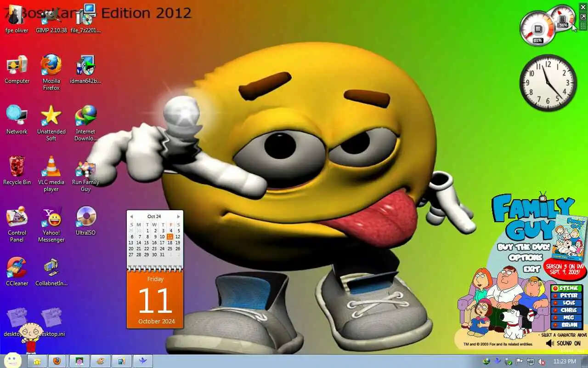Click the Start button on taskbar

(12, 361)
